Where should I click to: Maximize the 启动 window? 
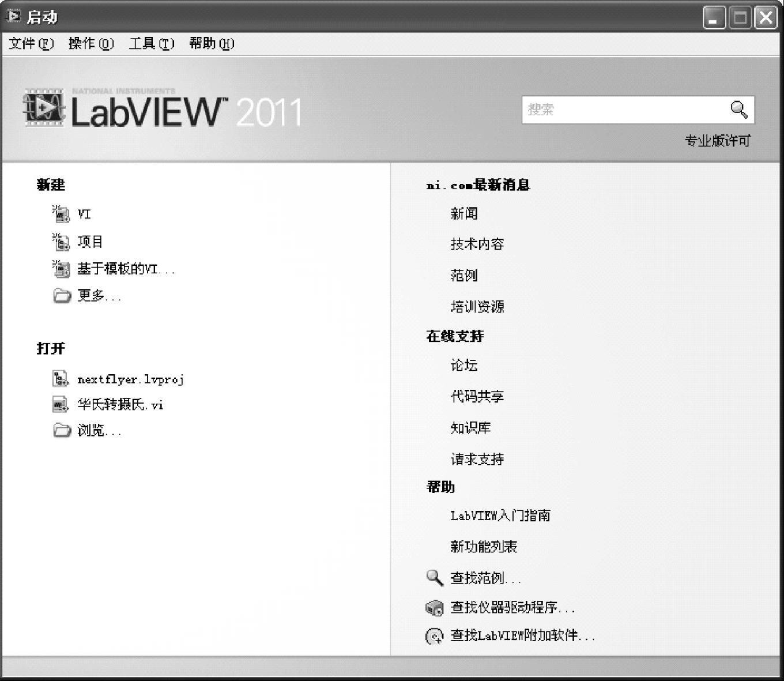click(740, 17)
